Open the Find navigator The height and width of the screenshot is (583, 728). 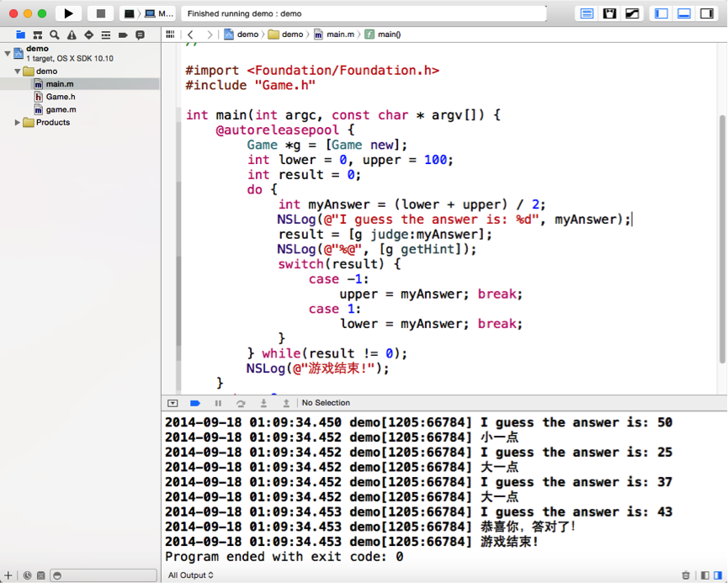point(55,34)
